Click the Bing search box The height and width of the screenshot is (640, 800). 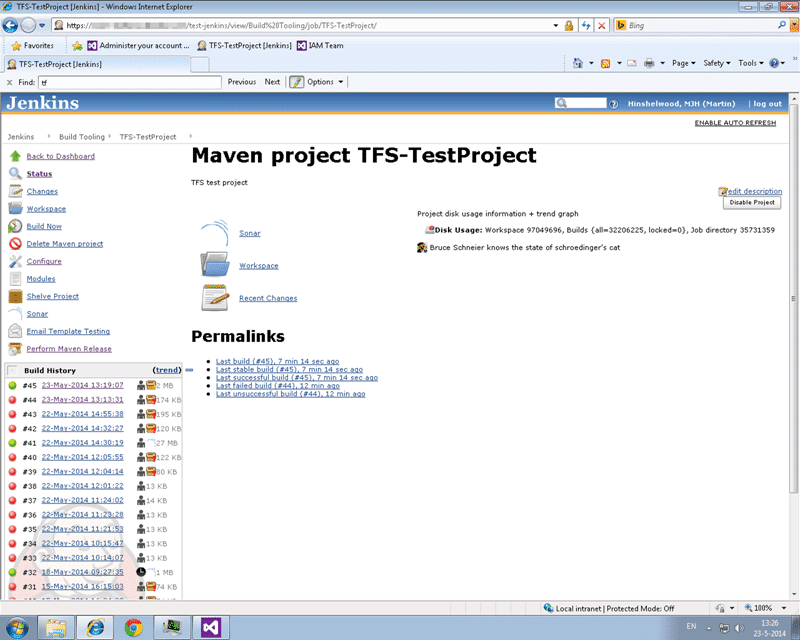tap(700, 25)
